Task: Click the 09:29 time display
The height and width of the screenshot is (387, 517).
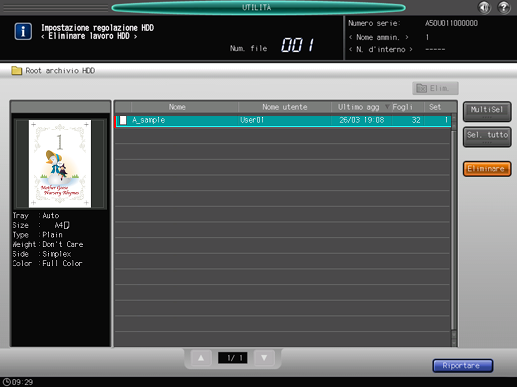Action: coord(22,382)
